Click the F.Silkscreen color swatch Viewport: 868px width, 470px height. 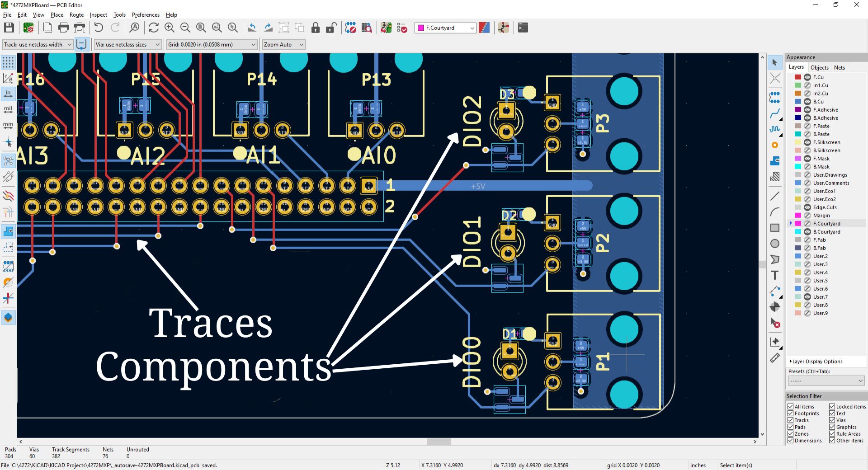(x=797, y=142)
